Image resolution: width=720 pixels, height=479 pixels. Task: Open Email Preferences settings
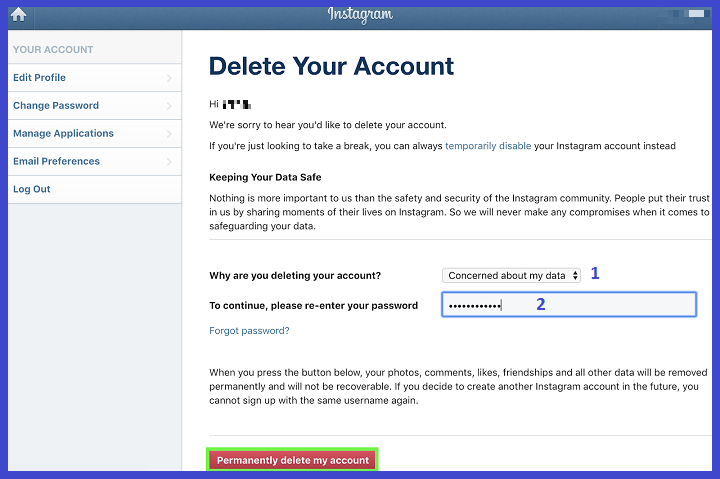pyautogui.click(x=56, y=161)
